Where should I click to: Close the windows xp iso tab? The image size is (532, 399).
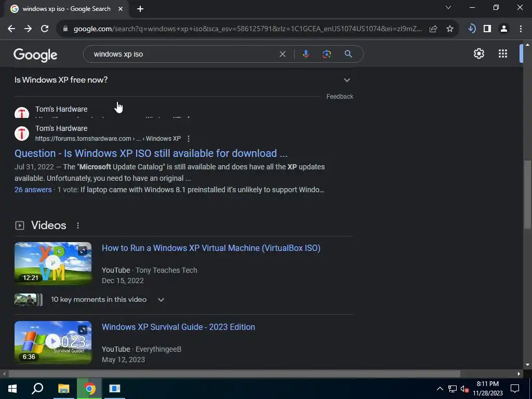pyautogui.click(x=121, y=9)
